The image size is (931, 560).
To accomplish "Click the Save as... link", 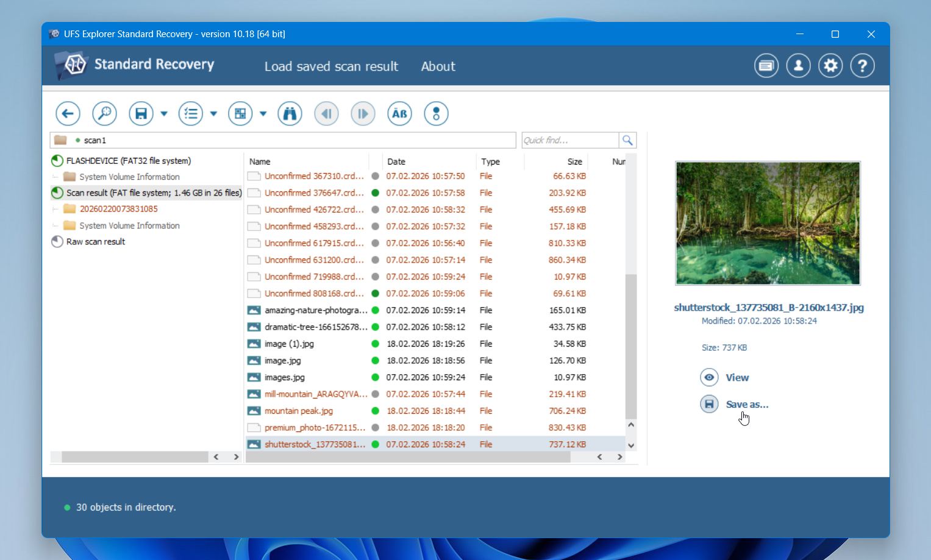I will pos(747,405).
